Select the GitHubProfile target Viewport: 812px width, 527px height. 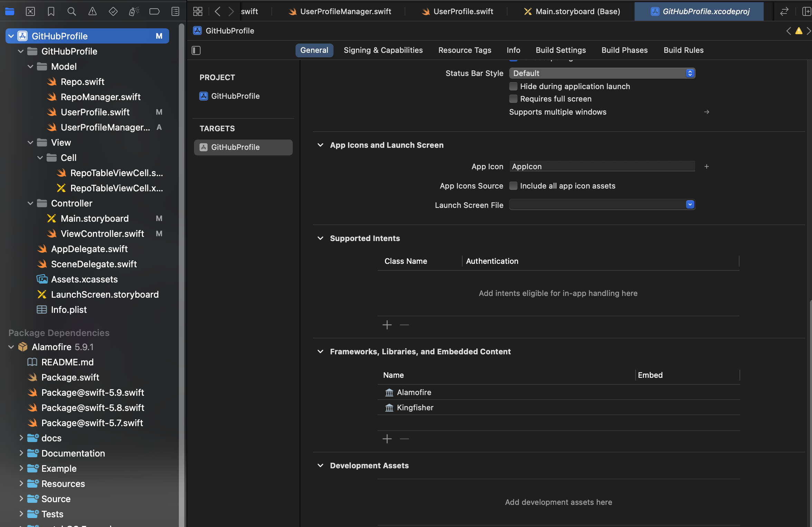pos(243,147)
